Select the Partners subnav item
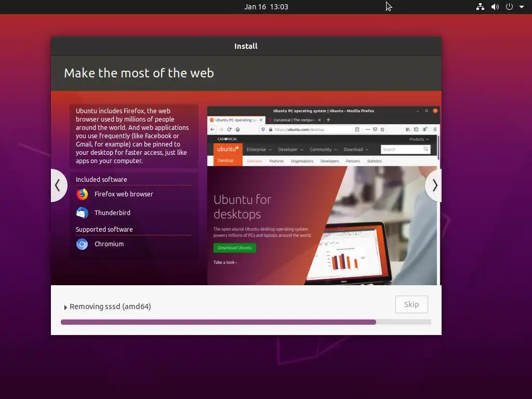Image resolution: width=532 pixels, height=399 pixels. [353, 161]
